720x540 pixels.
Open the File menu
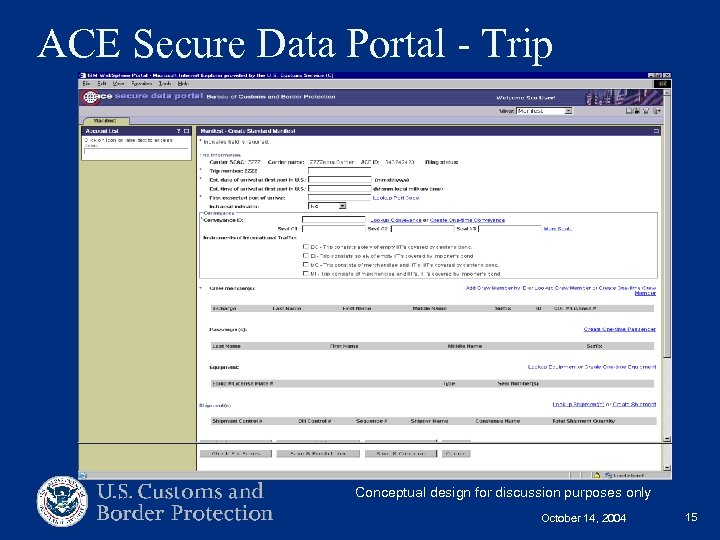click(86, 84)
